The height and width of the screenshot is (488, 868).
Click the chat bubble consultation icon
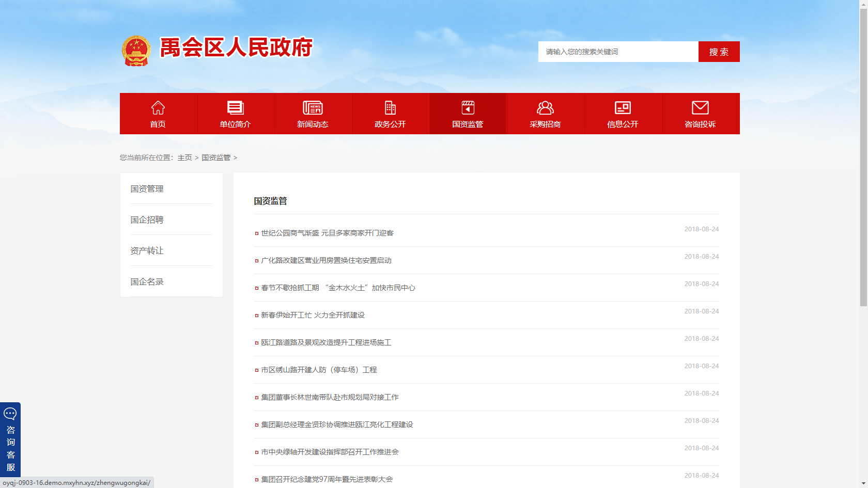(x=10, y=414)
